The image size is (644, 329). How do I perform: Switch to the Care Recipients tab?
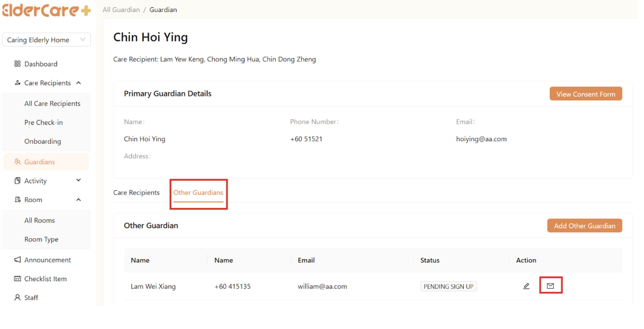tap(136, 192)
